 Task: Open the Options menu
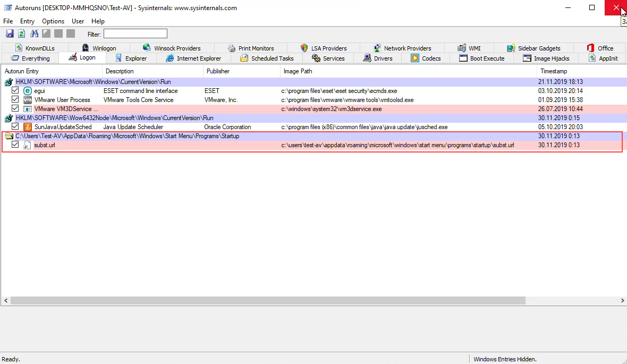[x=53, y=21]
